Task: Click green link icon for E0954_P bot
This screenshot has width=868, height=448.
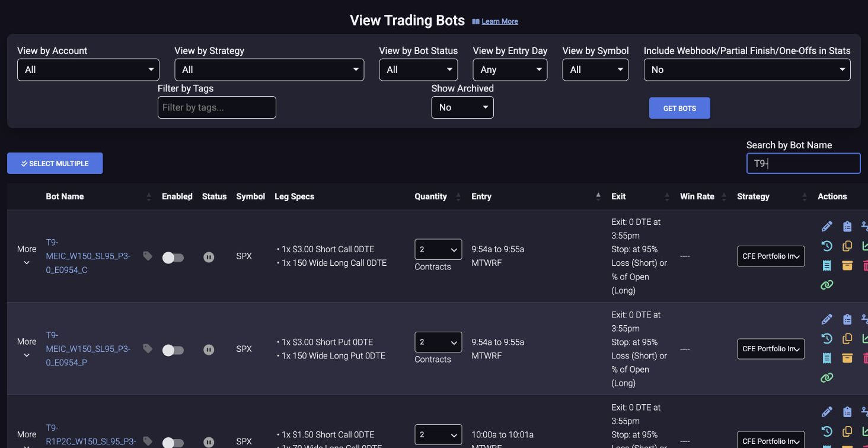Action: 826,377
